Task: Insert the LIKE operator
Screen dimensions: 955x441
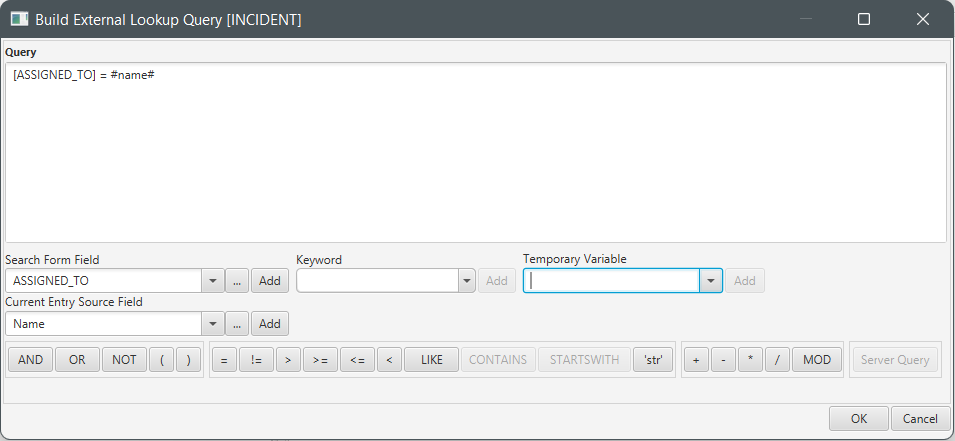Action: [x=432, y=360]
